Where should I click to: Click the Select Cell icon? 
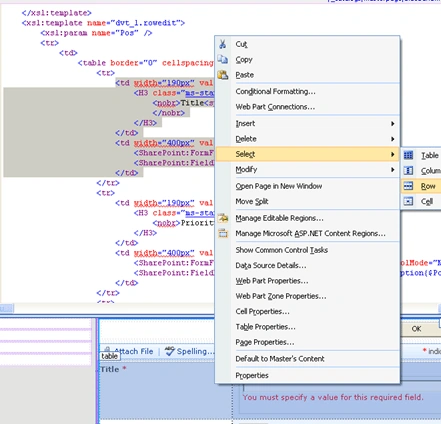[x=408, y=201]
